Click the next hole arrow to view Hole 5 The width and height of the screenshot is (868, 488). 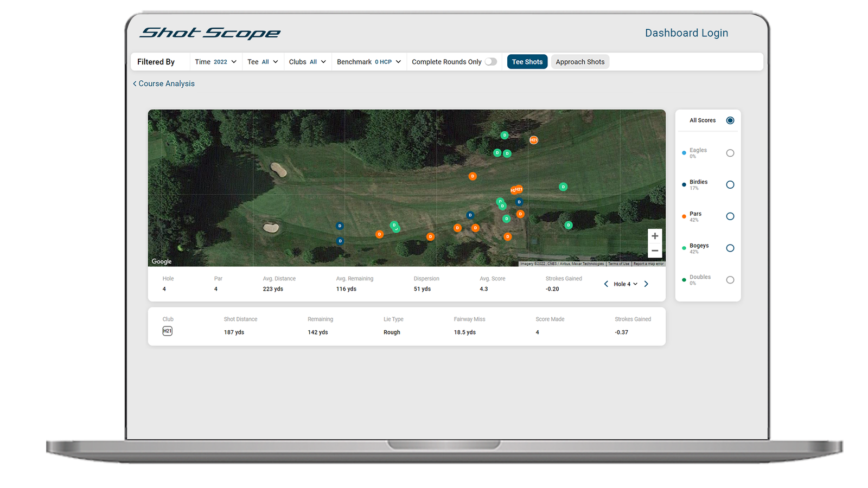pos(646,284)
